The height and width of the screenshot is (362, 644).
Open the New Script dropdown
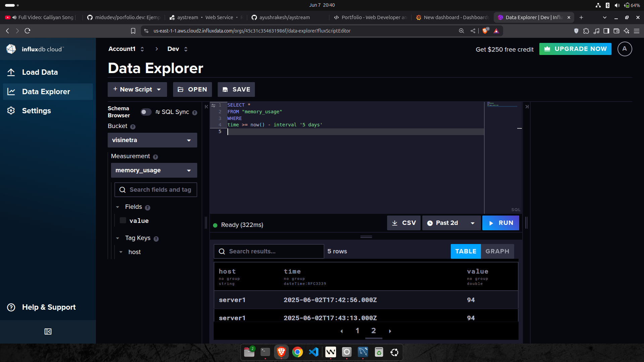click(137, 89)
